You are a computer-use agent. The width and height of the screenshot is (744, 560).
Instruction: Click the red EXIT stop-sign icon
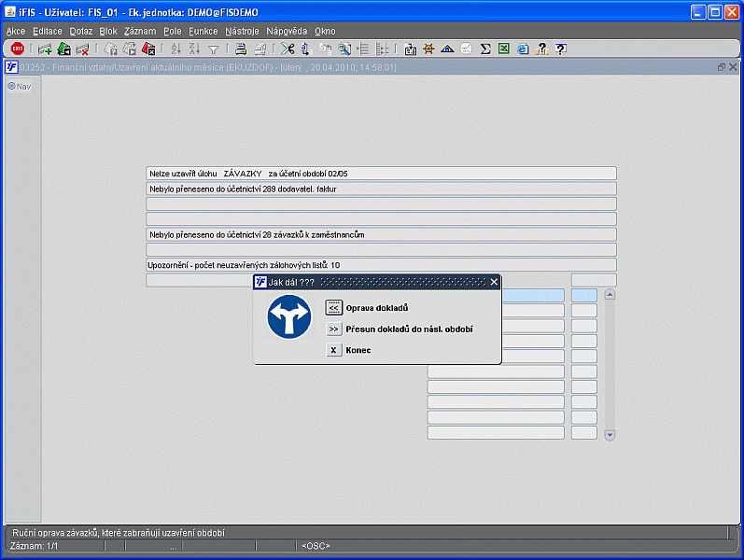pos(18,49)
